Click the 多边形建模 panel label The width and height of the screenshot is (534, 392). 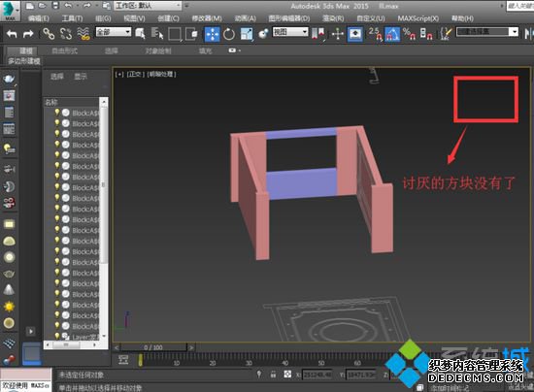(x=24, y=61)
